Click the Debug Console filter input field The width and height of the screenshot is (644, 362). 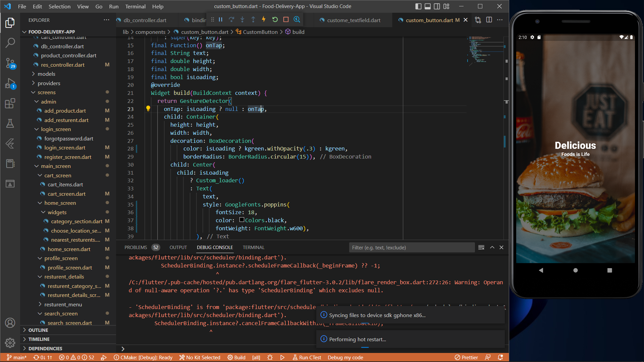[412, 247]
